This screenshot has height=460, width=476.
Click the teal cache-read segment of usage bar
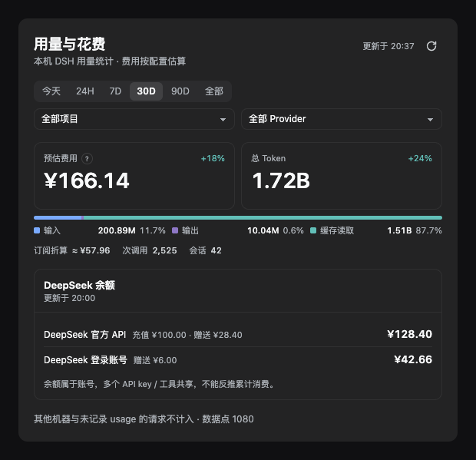tap(263, 217)
